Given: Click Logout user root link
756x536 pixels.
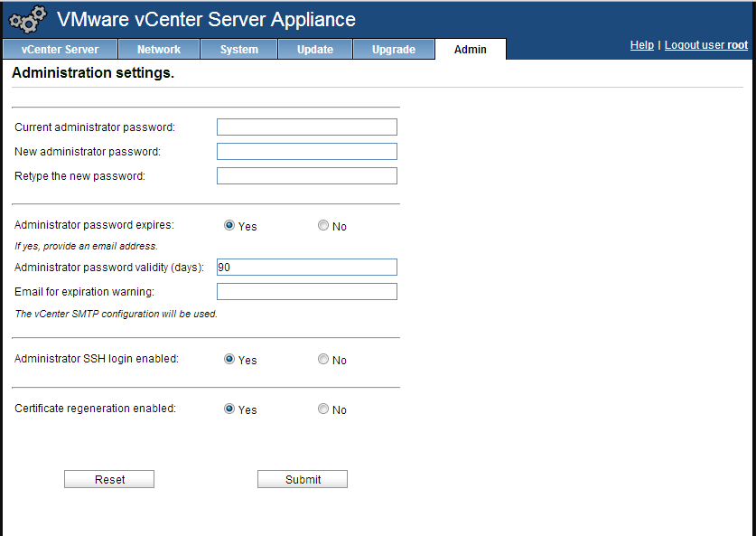Looking at the screenshot, I should pos(706,45).
